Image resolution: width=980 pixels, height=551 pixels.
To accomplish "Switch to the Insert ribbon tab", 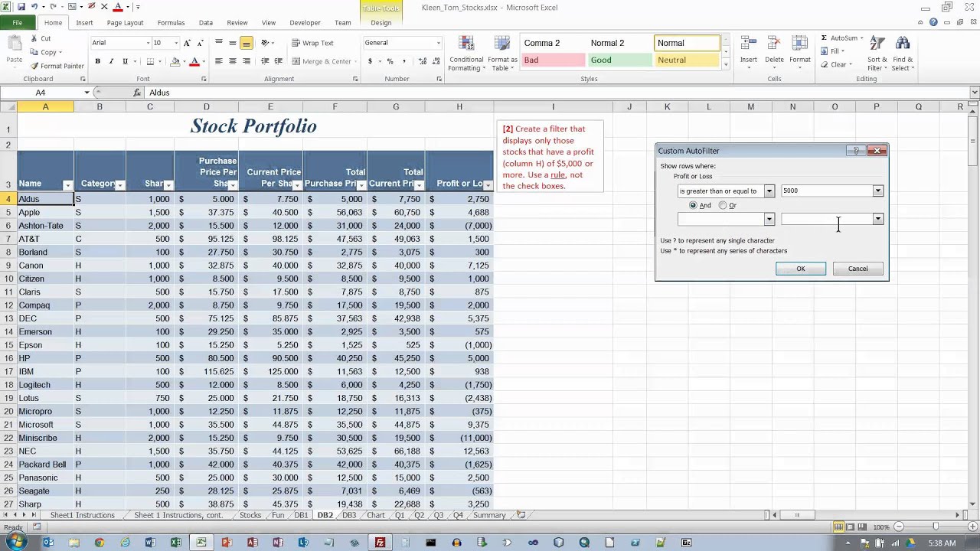I will click(x=84, y=23).
